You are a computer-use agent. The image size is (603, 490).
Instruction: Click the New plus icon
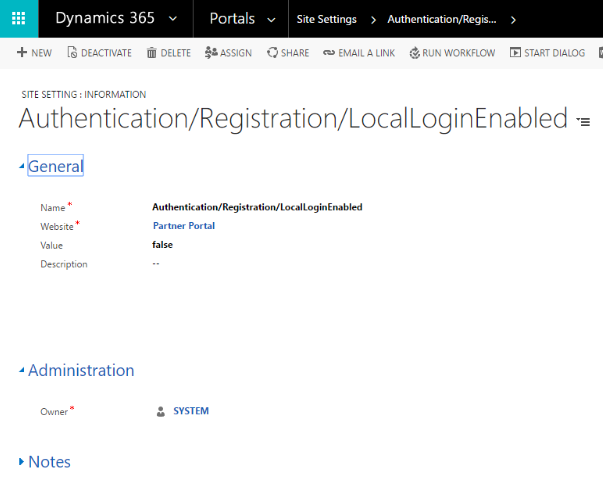(x=22, y=53)
